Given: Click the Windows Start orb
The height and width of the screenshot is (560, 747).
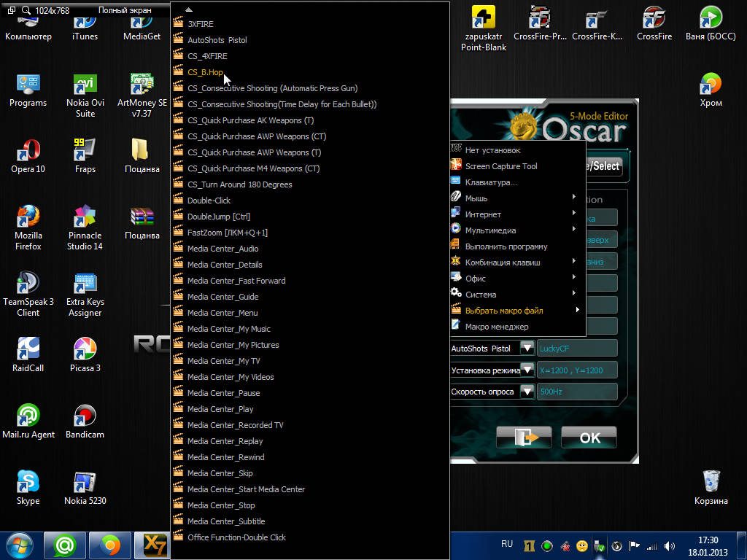Looking at the screenshot, I should [20, 545].
